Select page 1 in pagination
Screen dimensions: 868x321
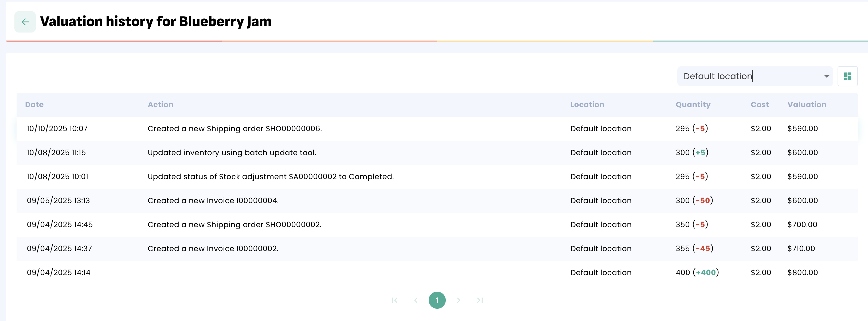[437, 300]
